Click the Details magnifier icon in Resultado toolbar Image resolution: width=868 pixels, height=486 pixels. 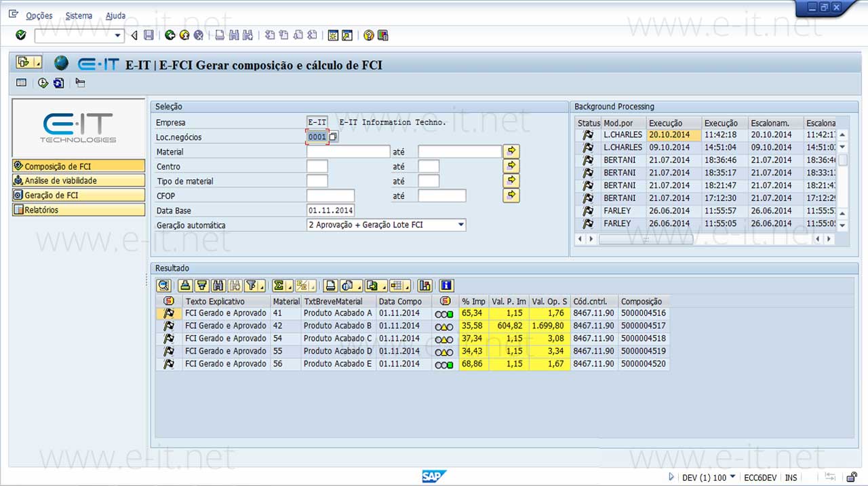click(163, 286)
